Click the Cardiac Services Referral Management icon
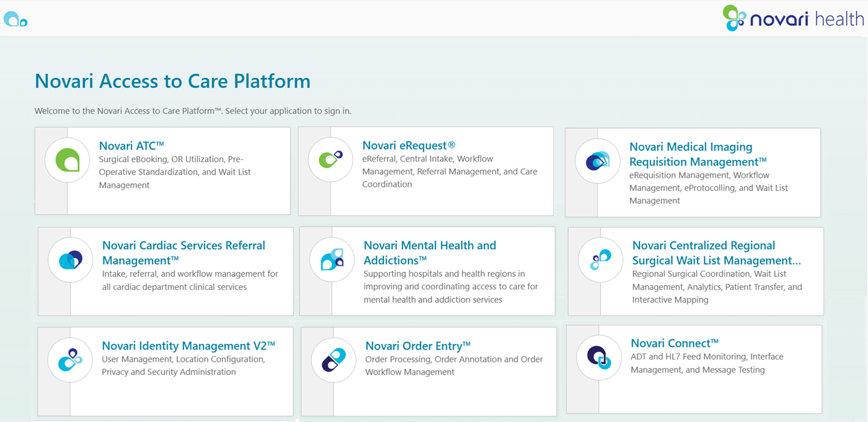Screen dimensions: 868x422 (x=71, y=260)
